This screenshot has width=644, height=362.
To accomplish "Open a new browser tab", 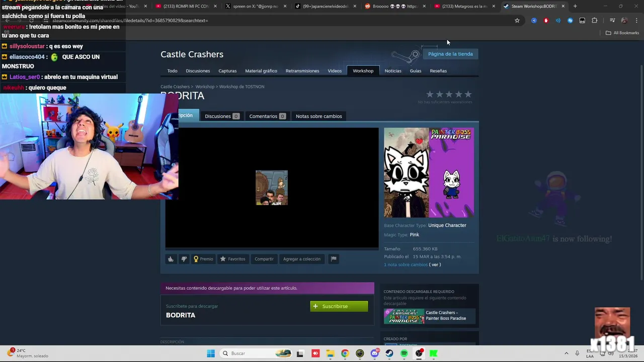I will [x=575, y=6].
